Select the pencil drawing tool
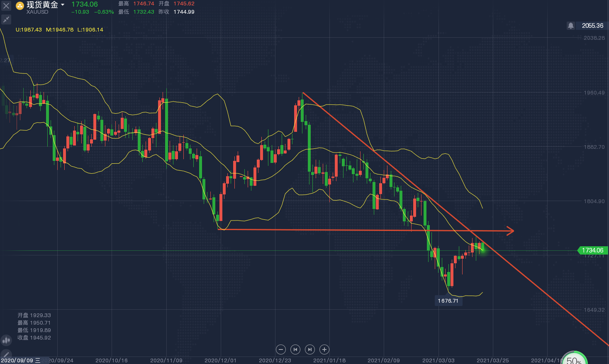Viewport: 609px width, 364px height. [x=6, y=354]
